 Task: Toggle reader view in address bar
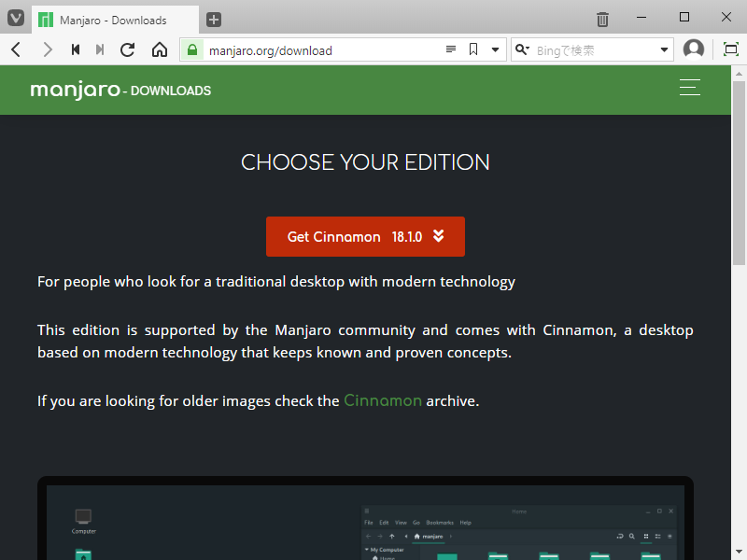[451, 49]
